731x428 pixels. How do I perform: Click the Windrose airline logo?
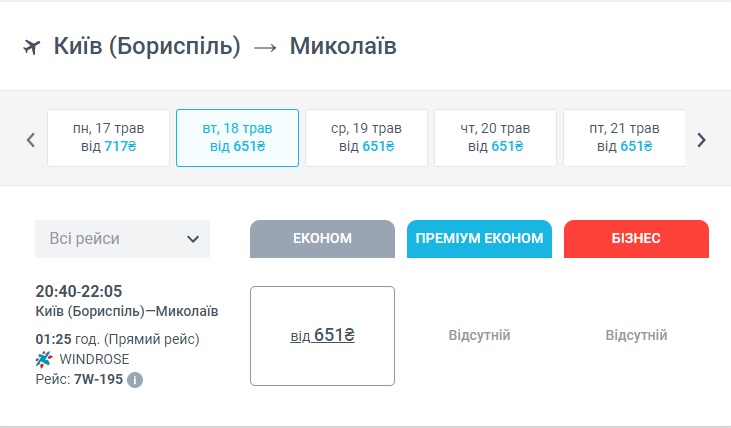[44, 359]
